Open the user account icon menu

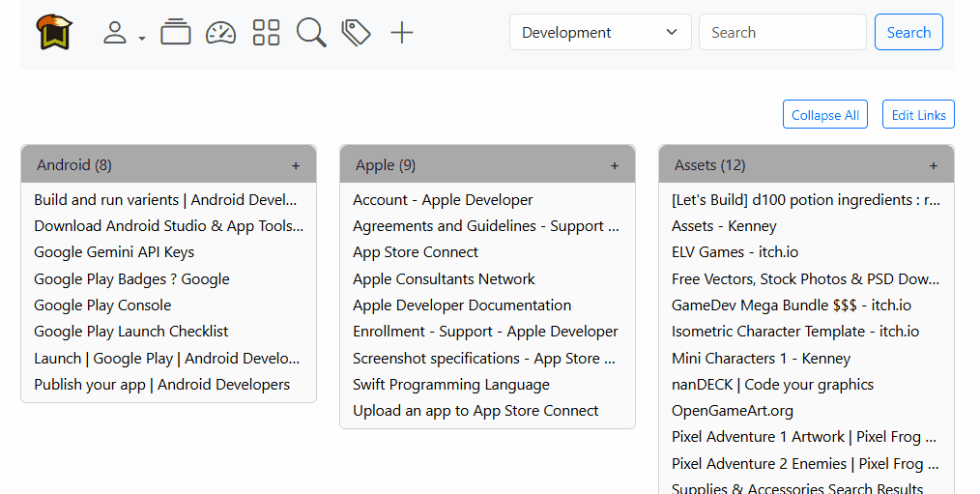pos(115,33)
